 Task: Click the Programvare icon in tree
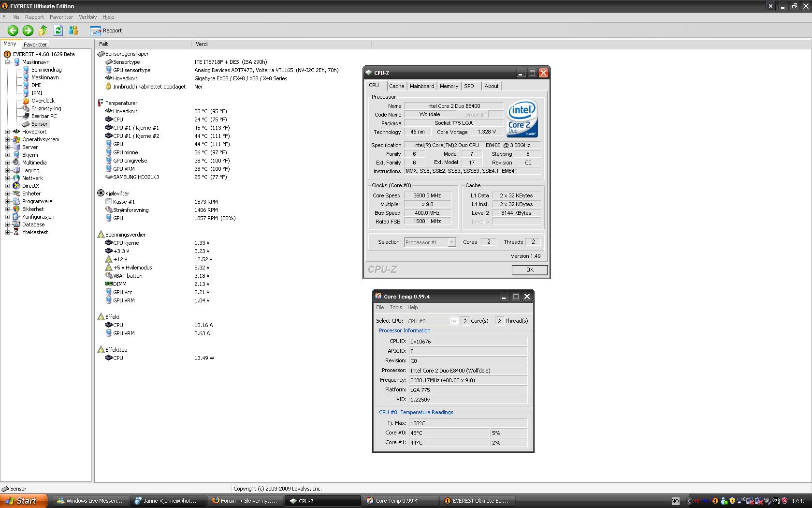16,201
